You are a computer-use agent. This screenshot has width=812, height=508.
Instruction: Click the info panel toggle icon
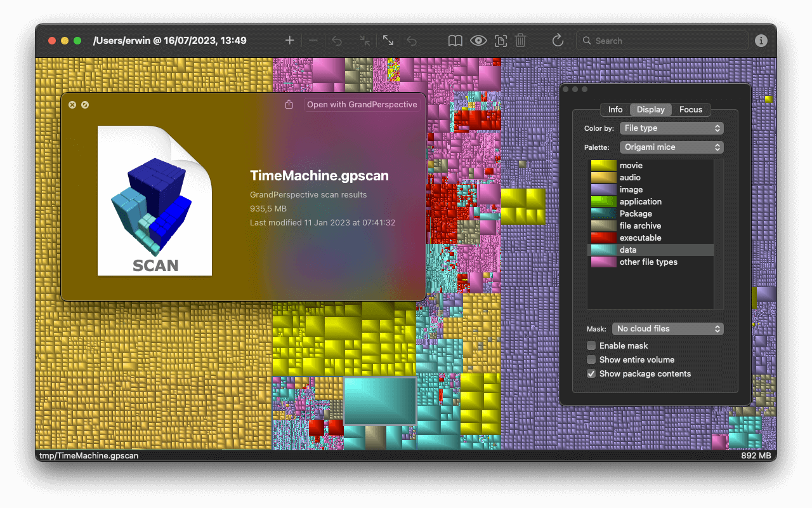761,41
